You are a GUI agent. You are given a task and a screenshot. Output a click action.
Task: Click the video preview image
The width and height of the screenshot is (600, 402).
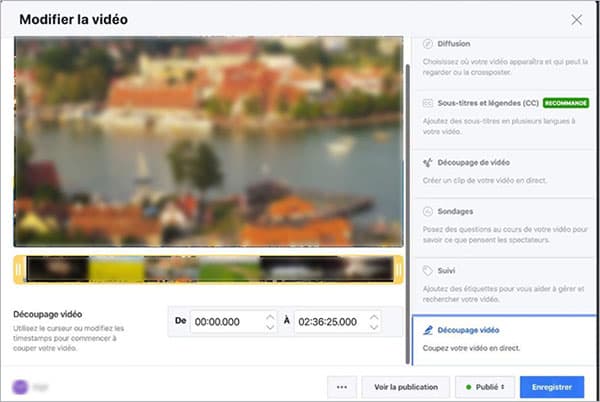click(209, 142)
